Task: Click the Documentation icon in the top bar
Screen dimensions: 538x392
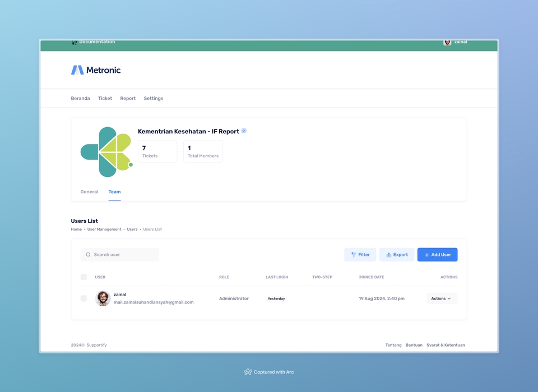Action: 74,41
